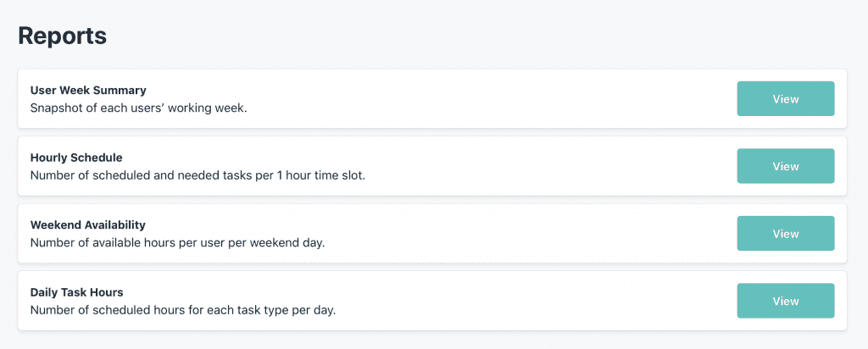Click the 'scheduled hours for each task type' description
The height and width of the screenshot is (349, 868).
pos(182,310)
